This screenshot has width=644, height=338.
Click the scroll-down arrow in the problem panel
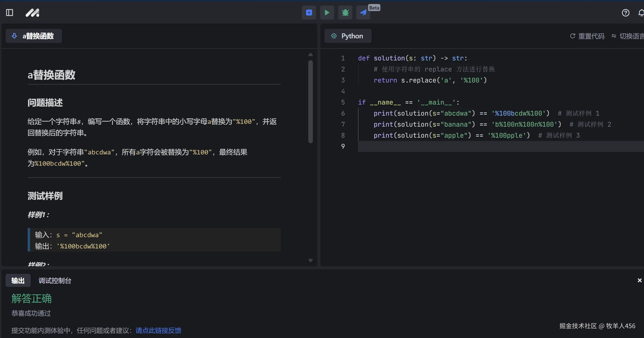pos(311,261)
